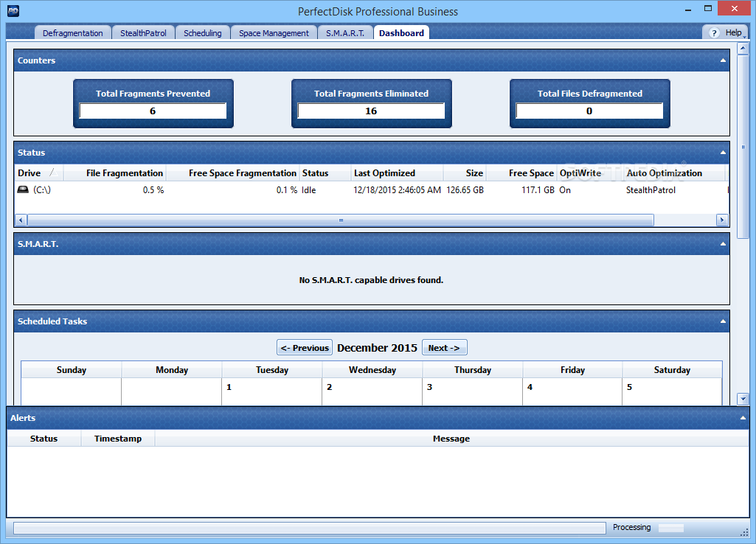The image size is (756, 544).
Task: Select the Dashboard tab
Action: pyautogui.click(x=402, y=32)
